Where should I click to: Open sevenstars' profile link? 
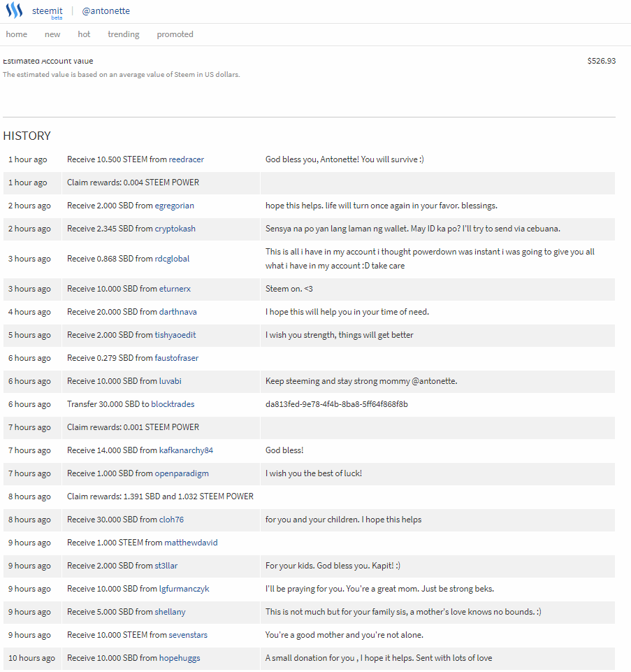[x=188, y=635]
